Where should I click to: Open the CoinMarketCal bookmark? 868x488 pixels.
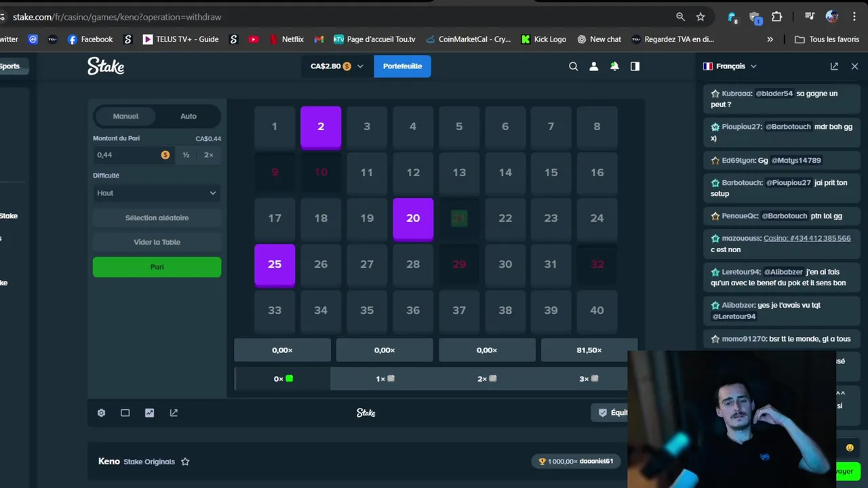coord(468,39)
